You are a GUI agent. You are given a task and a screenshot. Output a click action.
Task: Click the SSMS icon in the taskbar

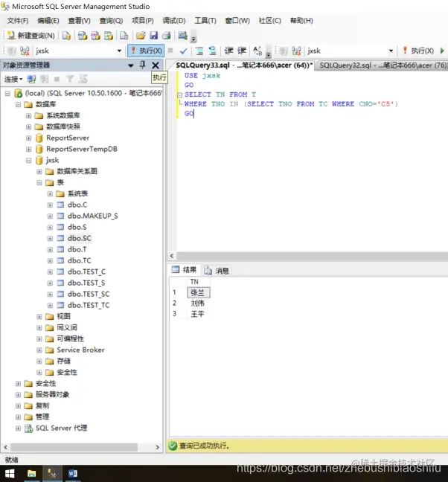52,473
